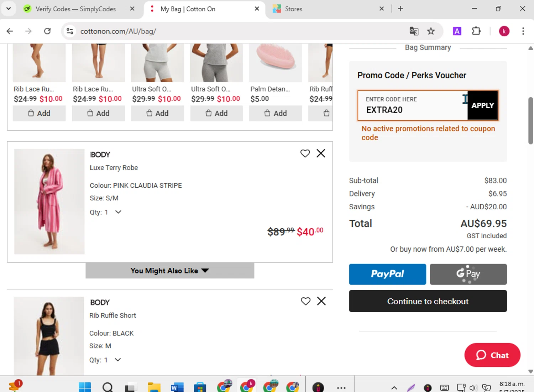The image size is (534, 392).
Task: Switch to the Stores tab
Action: coord(328,9)
